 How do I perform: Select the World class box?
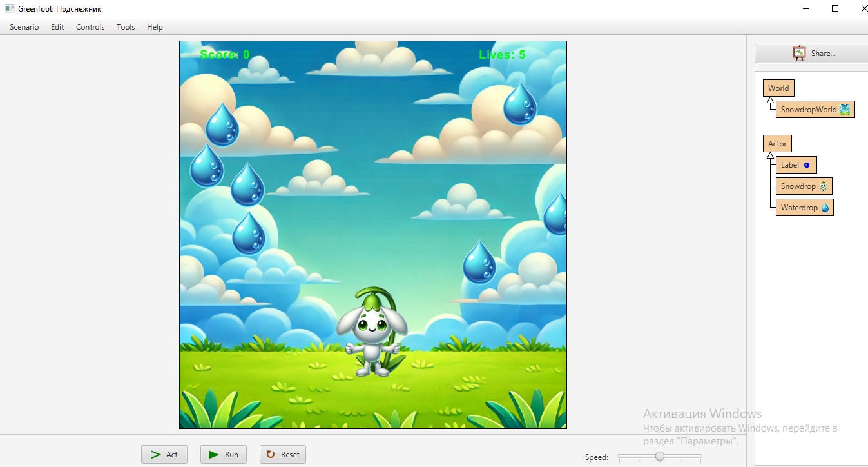tap(778, 88)
